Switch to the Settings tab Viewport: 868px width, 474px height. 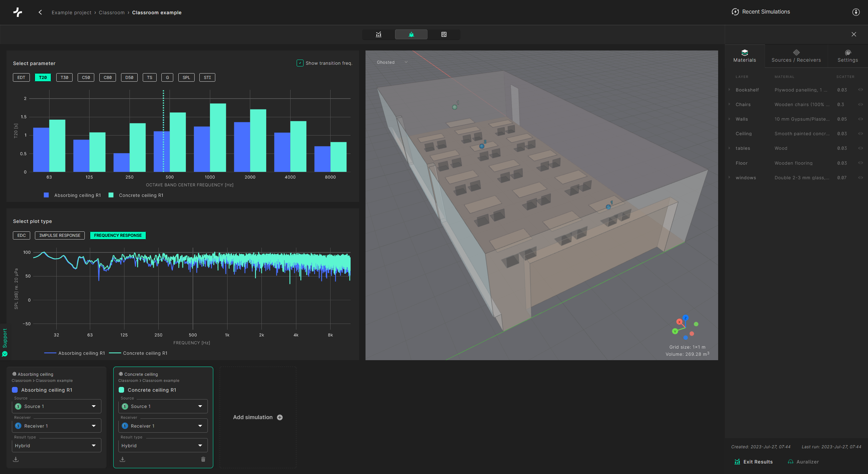(x=848, y=56)
